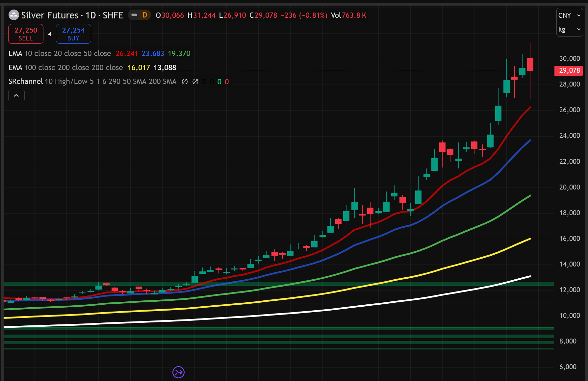Screen dimensions: 588x381
Task: Click the red 29,078 current price label
Action: click(x=569, y=71)
